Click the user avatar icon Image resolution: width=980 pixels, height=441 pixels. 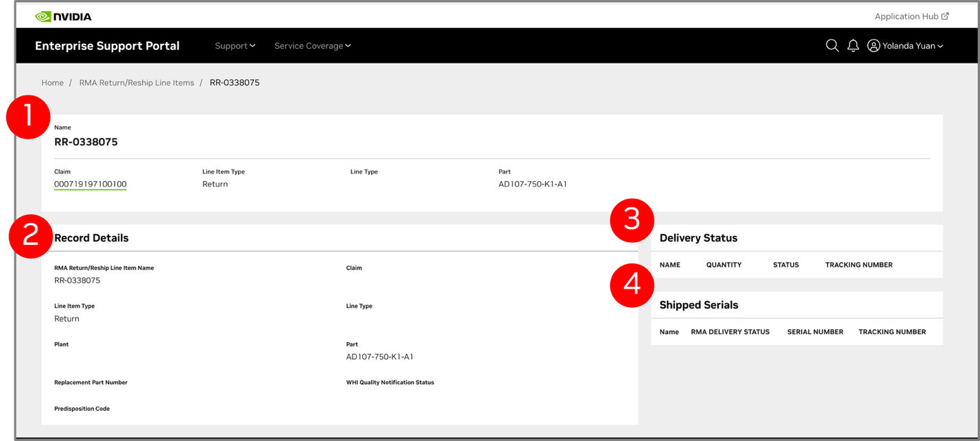(x=873, y=46)
